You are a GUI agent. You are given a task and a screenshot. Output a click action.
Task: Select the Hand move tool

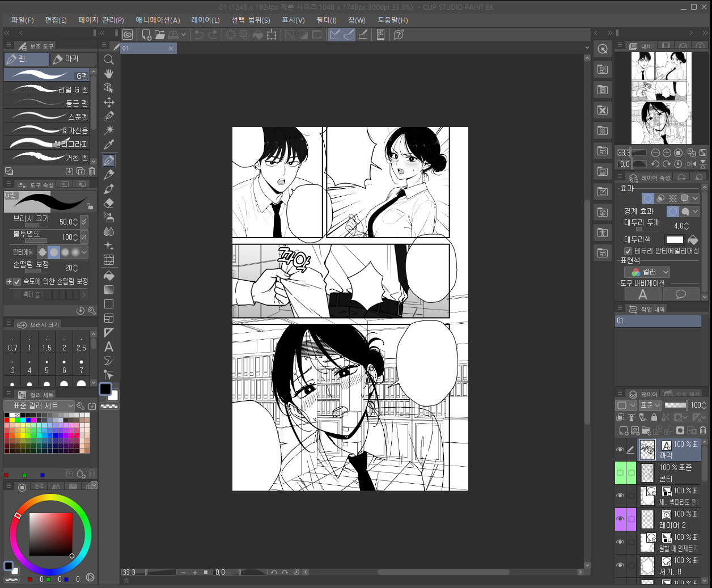[x=109, y=74]
